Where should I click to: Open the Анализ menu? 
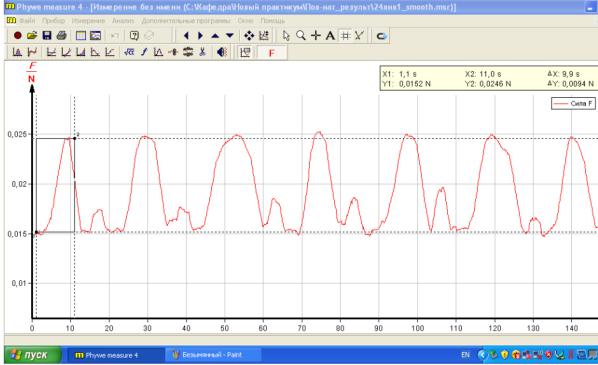(x=123, y=21)
